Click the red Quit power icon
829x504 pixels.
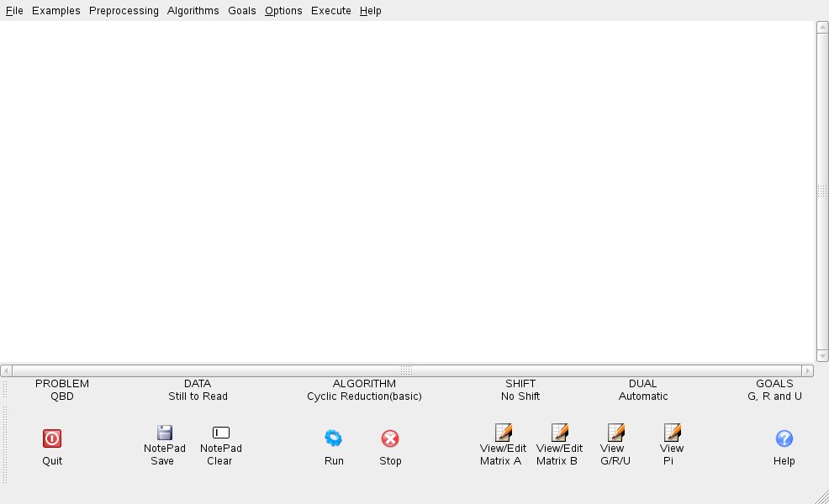[52, 438]
